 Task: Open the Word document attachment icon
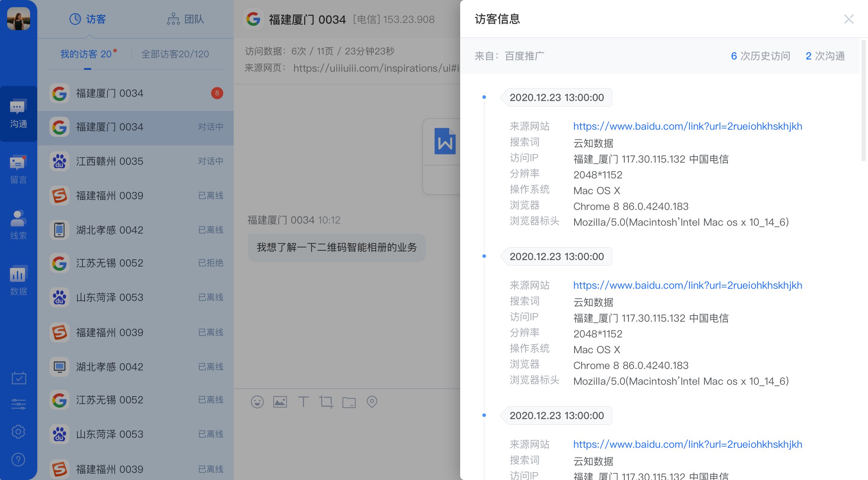(445, 141)
